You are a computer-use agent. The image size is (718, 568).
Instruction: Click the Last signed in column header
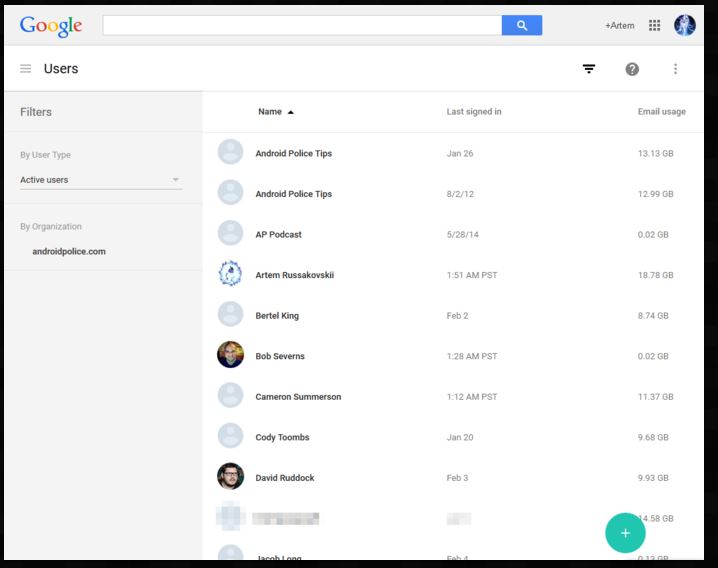tap(474, 112)
